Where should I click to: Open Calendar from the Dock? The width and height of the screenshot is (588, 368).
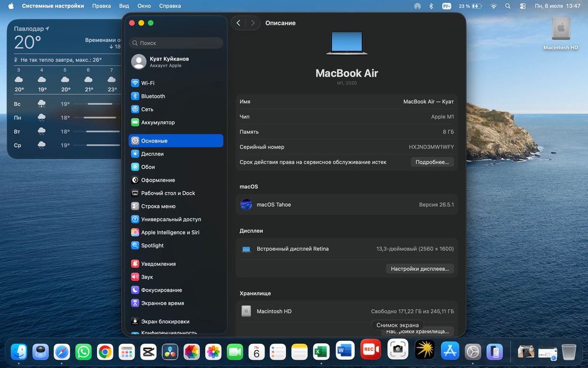(256, 352)
